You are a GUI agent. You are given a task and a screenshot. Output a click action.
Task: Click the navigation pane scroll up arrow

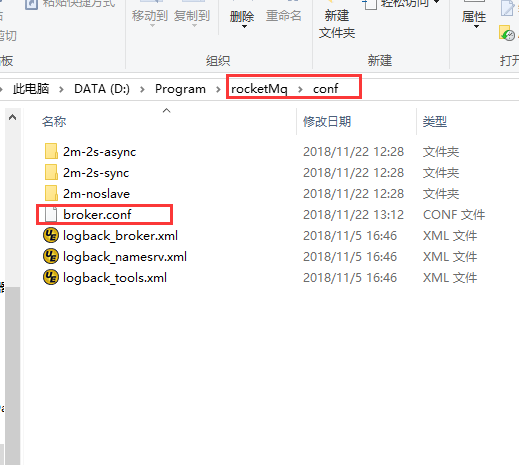pyautogui.click(x=13, y=117)
